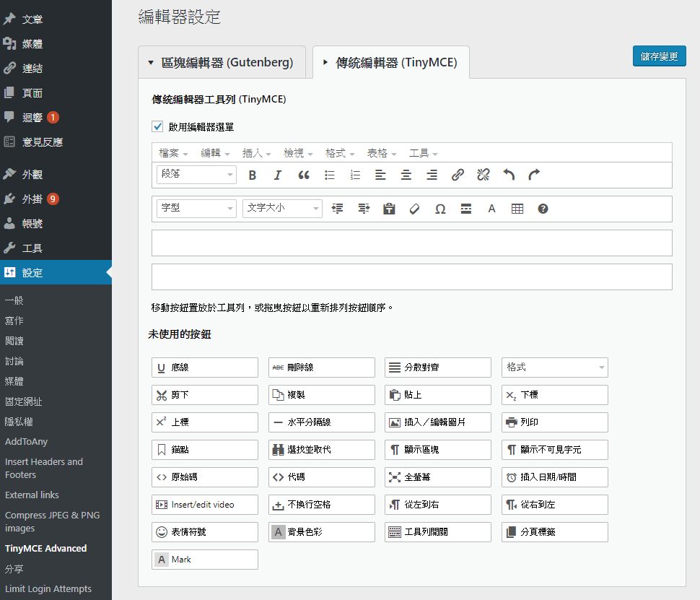The width and height of the screenshot is (700, 600).
Task: Select the align right icon
Action: (432, 175)
